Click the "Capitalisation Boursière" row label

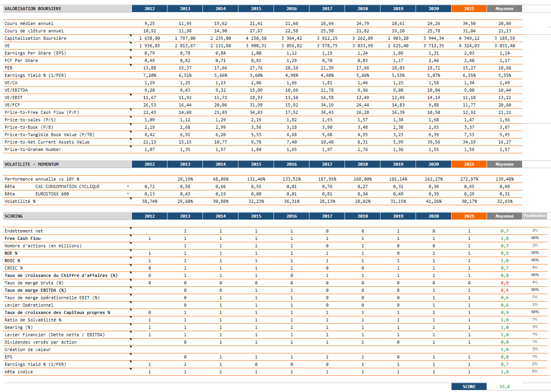pos(36,38)
